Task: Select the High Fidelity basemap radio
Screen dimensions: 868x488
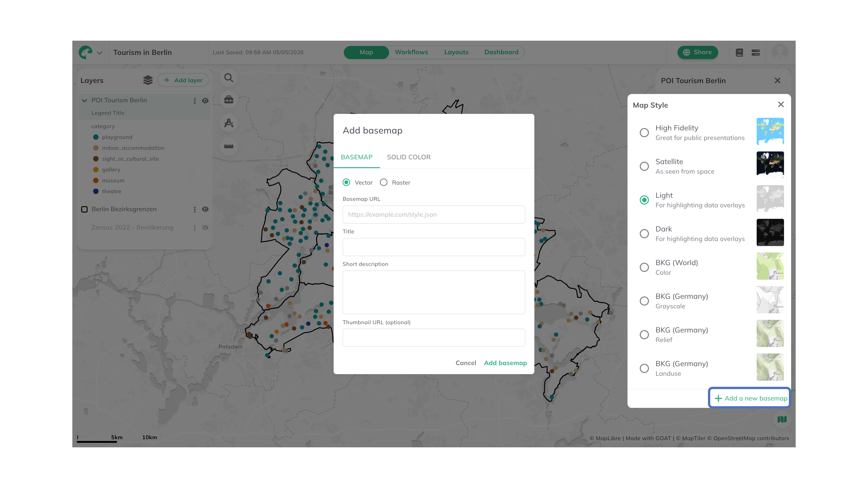Action: [644, 133]
